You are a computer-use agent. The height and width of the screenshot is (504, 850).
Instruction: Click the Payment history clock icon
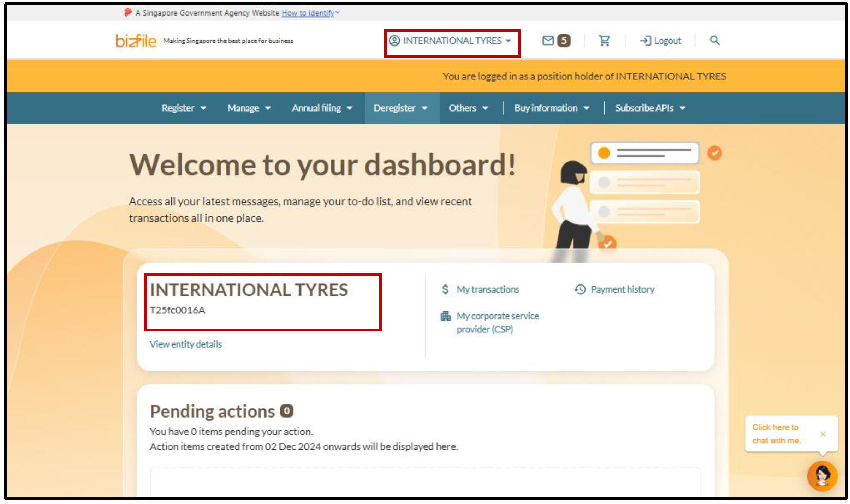click(580, 289)
